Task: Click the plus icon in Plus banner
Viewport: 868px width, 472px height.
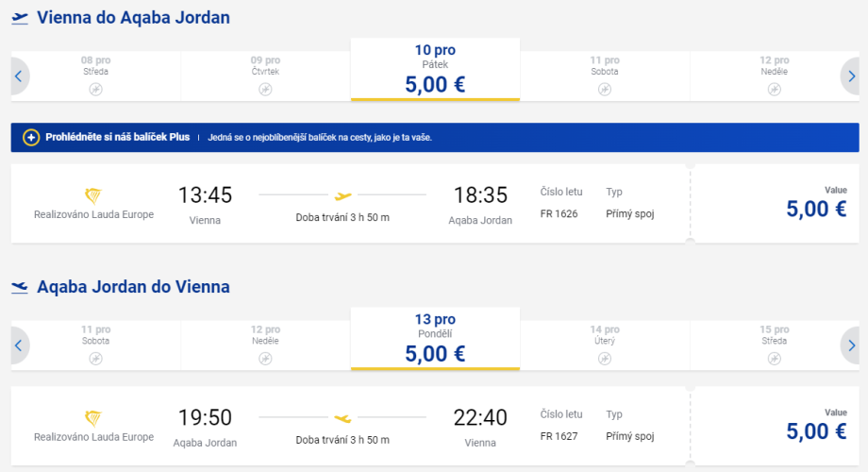Action: [31, 138]
